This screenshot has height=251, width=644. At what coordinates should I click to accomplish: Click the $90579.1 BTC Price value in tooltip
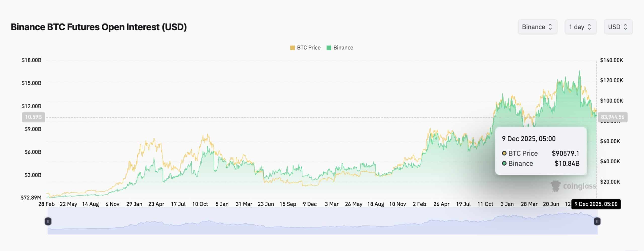click(566, 153)
